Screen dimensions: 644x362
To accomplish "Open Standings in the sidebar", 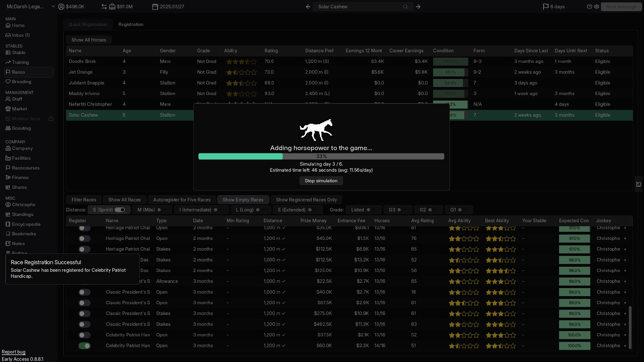I will (x=22, y=214).
